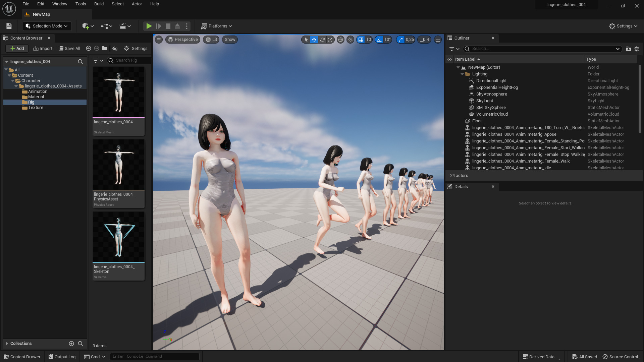Expand the Collections section
The width and height of the screenshot is (644, 362).
coord(7,344)
